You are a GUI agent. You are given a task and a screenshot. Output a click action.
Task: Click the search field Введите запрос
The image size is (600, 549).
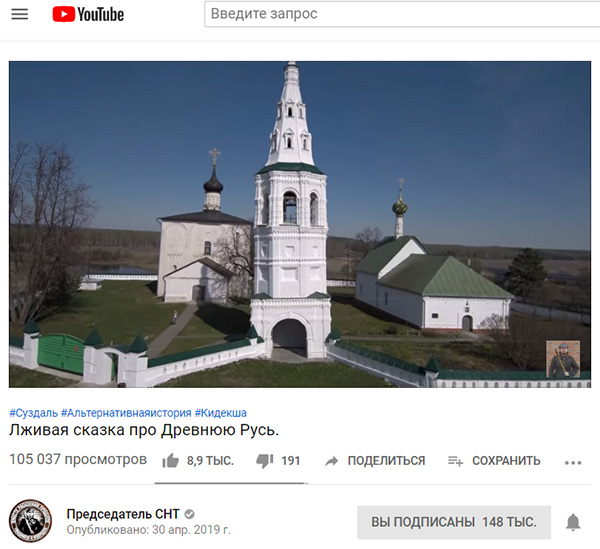coord(402,14)
